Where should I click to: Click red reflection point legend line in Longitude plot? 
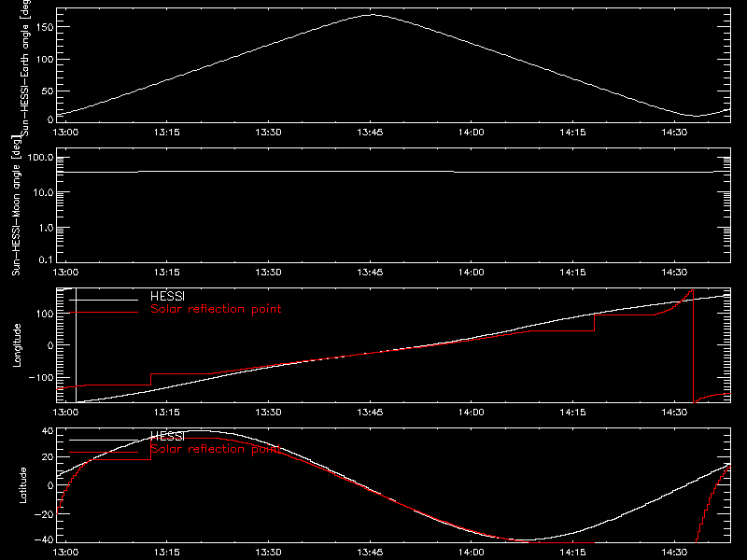[x=104, y=313]
